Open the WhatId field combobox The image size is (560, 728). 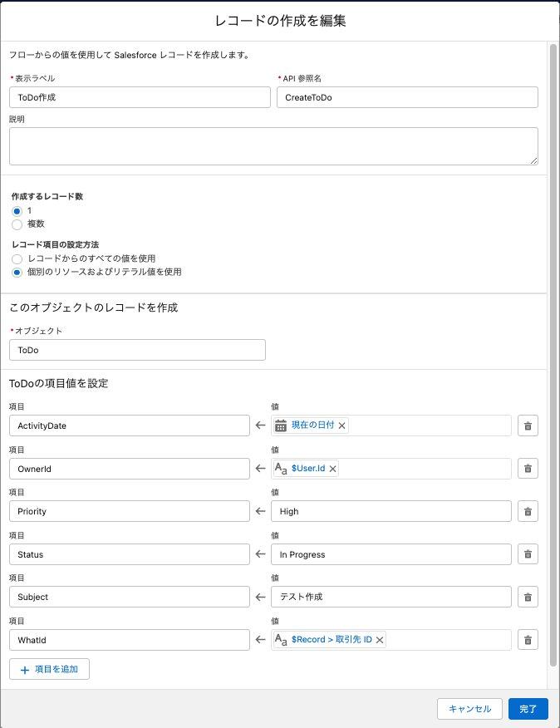pyautogui.click(x=130, y=640)
